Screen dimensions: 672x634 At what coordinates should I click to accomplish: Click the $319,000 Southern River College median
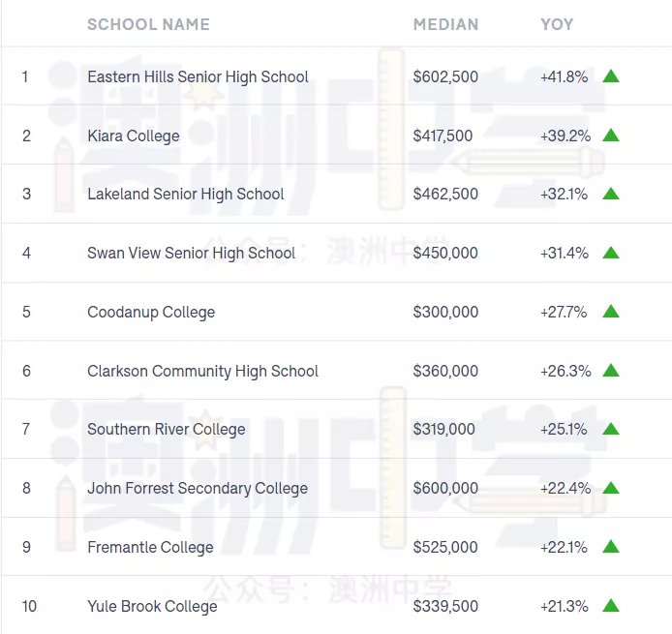pyautogui.click(x=444, y=429)
